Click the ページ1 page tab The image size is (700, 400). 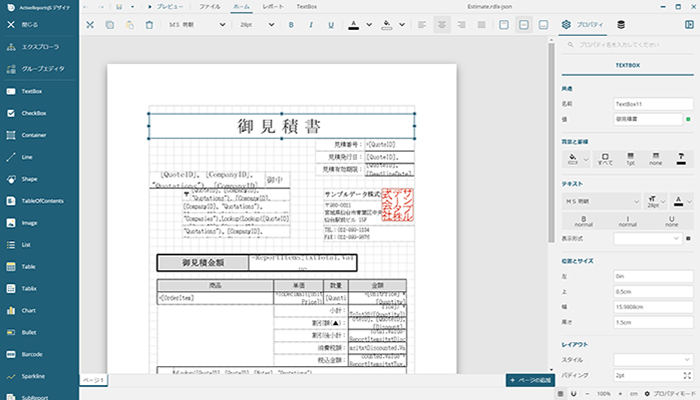tap(93, 380)
